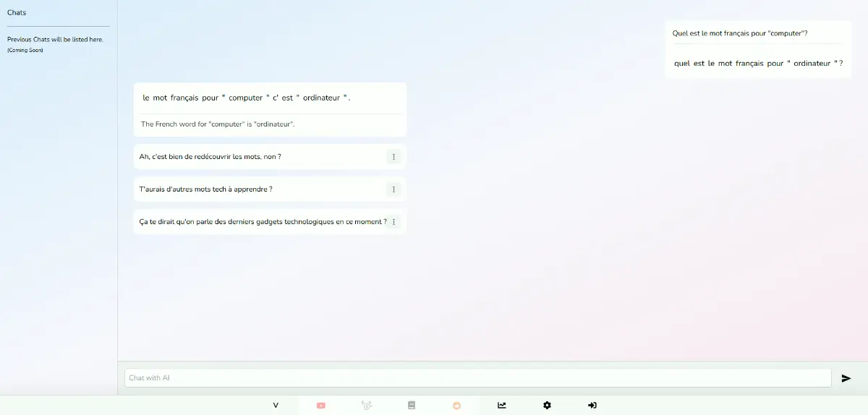Click the insert icon beside "Ah, c'est bien" suggestion
The width and height of the screenshot is (868, 415).
(393, 157)
